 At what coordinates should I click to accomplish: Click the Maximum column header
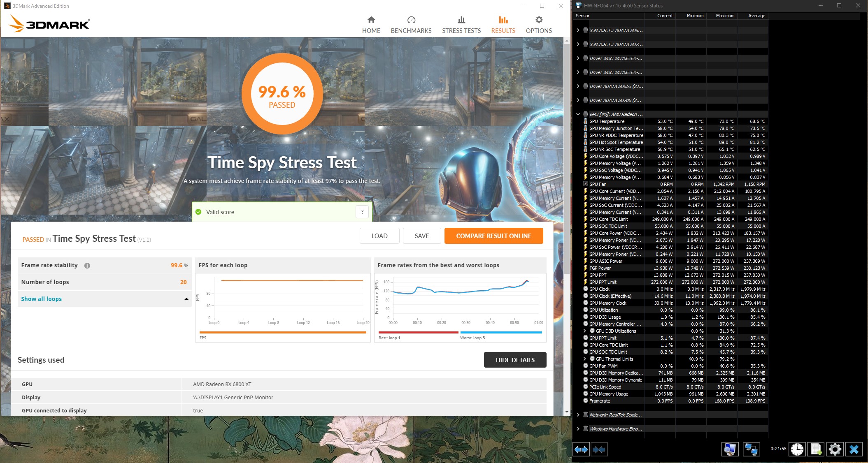coord(725,16)
